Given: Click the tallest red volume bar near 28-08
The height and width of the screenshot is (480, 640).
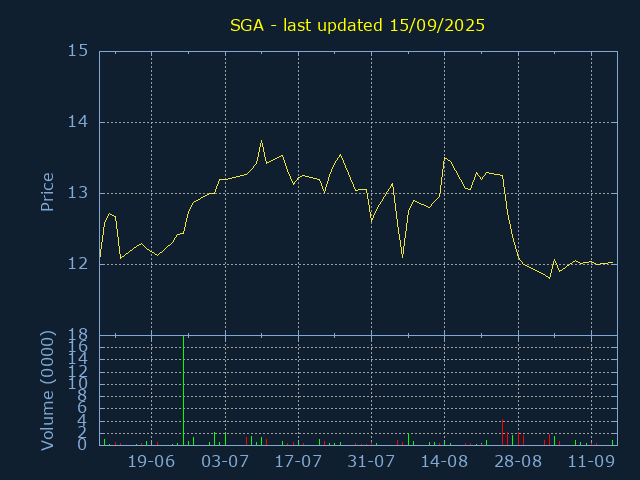Looking at the screenshot, I should [x=502, y=432].
